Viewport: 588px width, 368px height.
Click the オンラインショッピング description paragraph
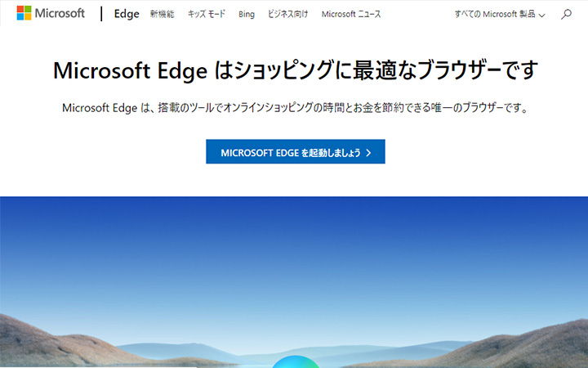(295, 108)
